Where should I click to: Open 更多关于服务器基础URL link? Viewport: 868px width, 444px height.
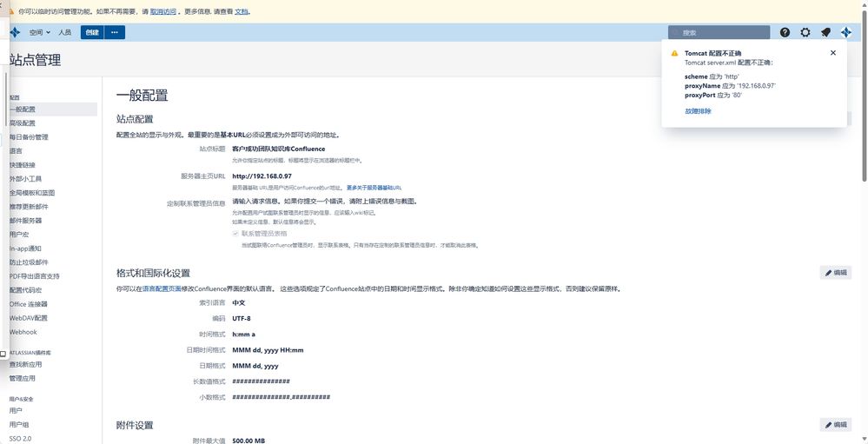point(374,188)
